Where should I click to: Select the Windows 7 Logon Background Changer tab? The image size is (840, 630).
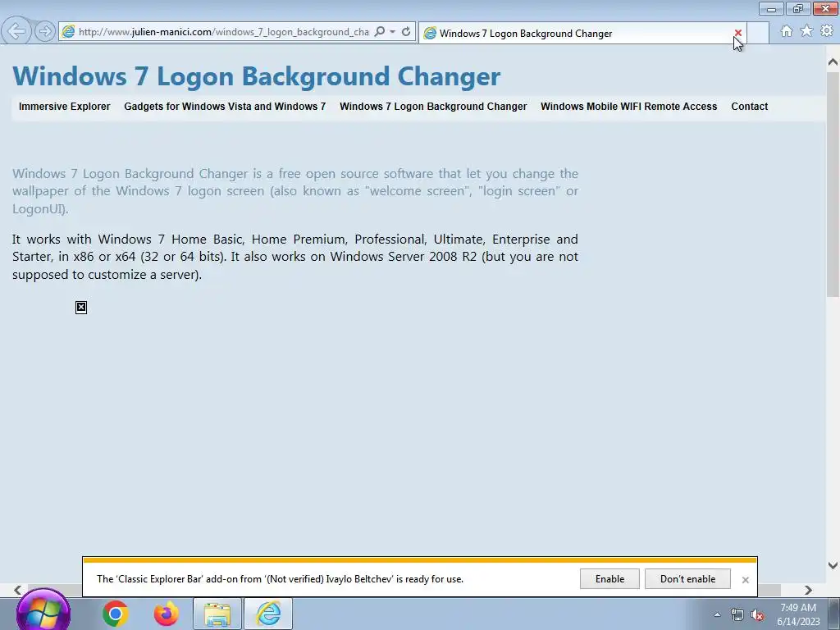tap(583, 33)
